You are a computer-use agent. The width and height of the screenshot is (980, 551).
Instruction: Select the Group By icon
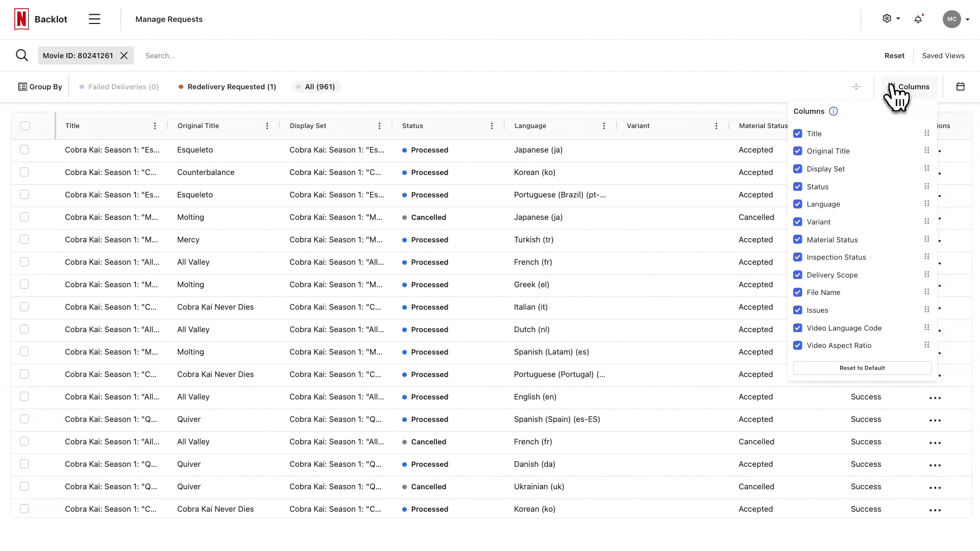point(23,87)
